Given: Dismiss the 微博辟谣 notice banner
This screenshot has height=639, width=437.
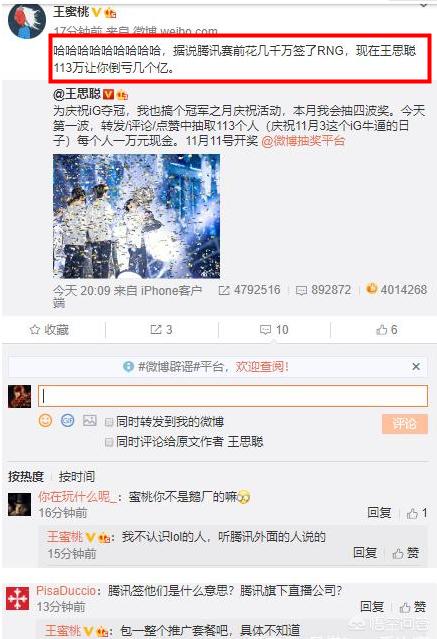Looking at the screenshot, I should coord(416,366).
